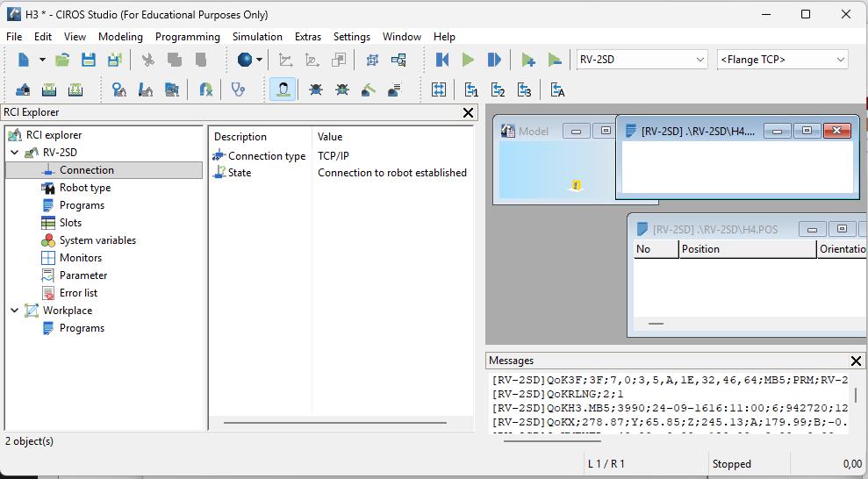Select Programs under RV-2SD

click(x=82, y=205)
